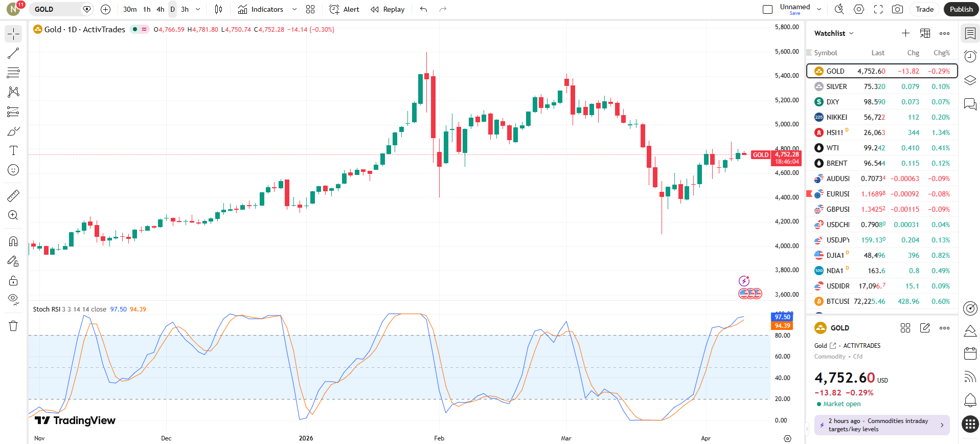980x444 pixels.
Task: Toggle lock all drawing tools
Action: pos(13,280)
